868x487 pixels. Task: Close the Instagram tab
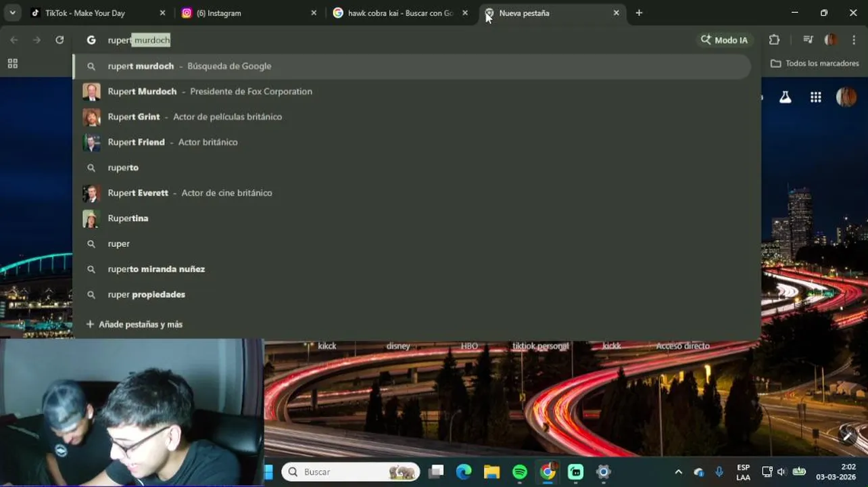click(314, 13)
